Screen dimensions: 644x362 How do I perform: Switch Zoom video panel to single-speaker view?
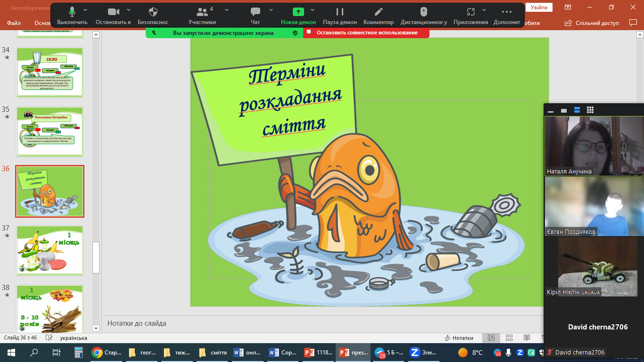tap(564, 110)
